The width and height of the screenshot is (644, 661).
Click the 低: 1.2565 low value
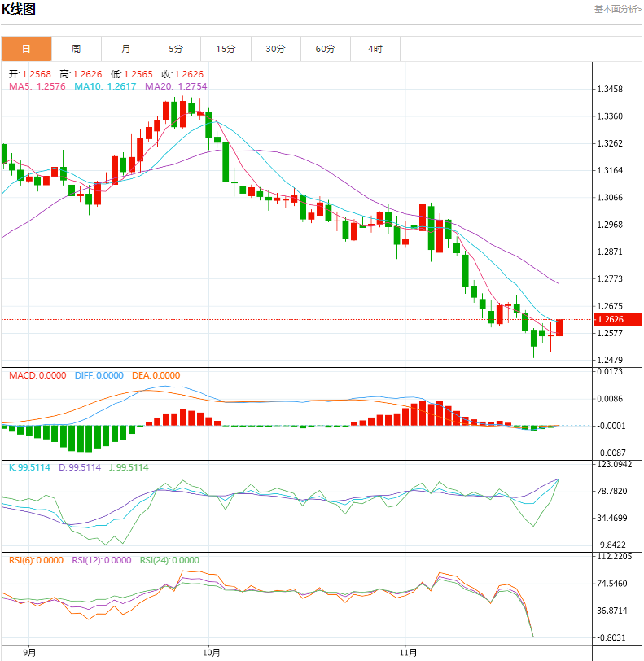click(x=132, y=74)
